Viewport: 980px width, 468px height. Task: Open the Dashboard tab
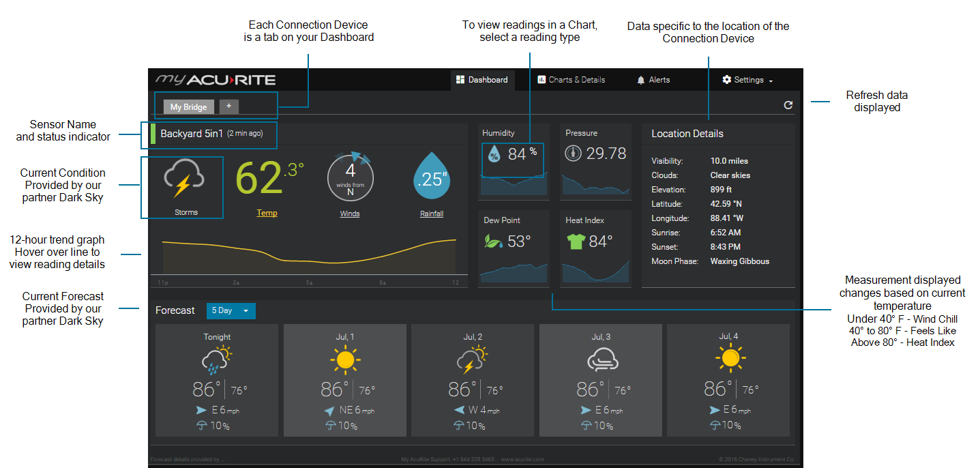point(482,80)
